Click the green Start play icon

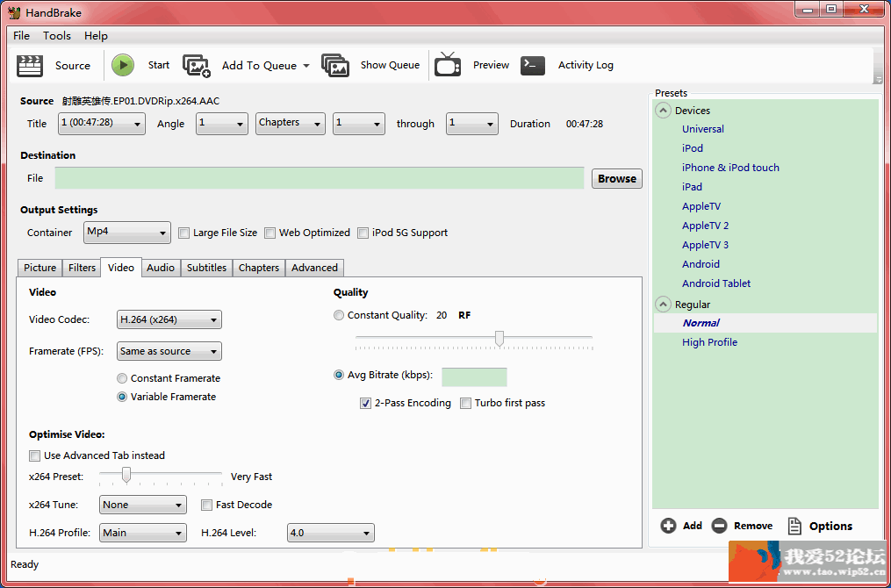[123, 65]
